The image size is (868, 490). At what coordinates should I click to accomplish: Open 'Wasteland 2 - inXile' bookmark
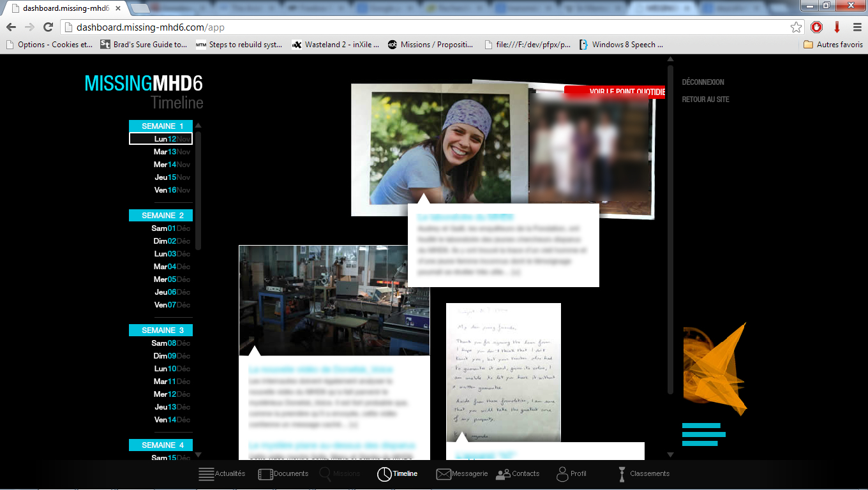(335, 45)
